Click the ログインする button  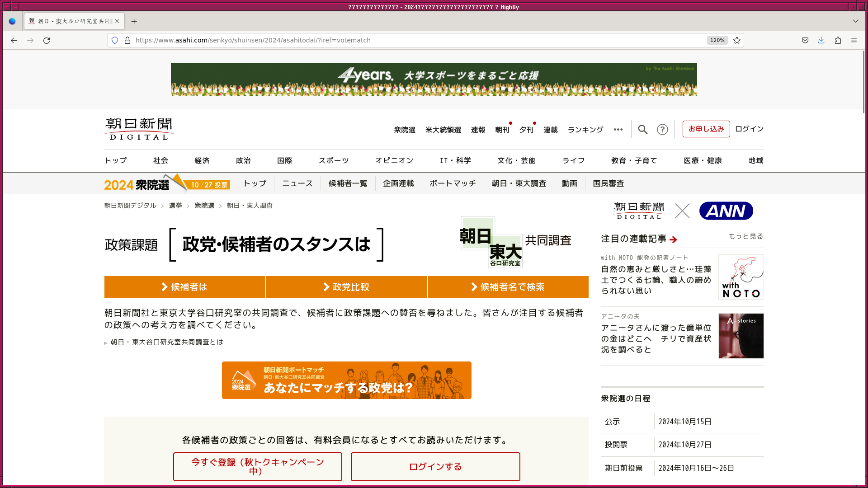click(435, 466)
